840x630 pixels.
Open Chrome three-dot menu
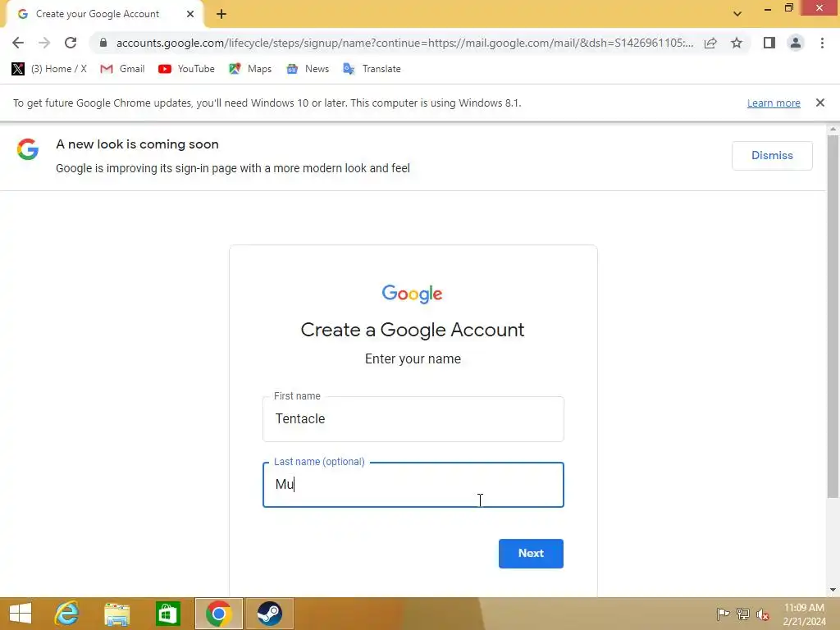click(x=822, y=43)
